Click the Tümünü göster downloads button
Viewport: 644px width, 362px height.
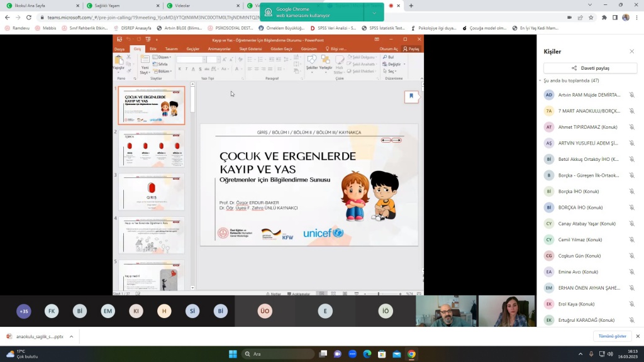point(611,336)
